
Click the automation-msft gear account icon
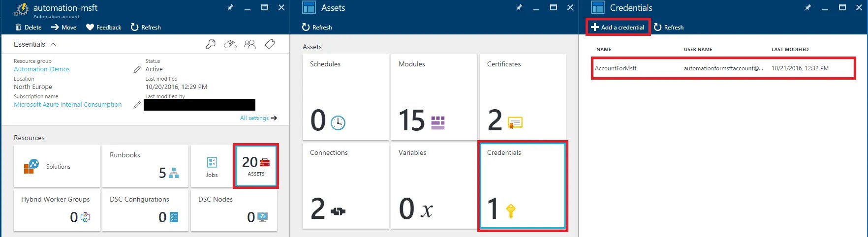click(x=22, y=9)
